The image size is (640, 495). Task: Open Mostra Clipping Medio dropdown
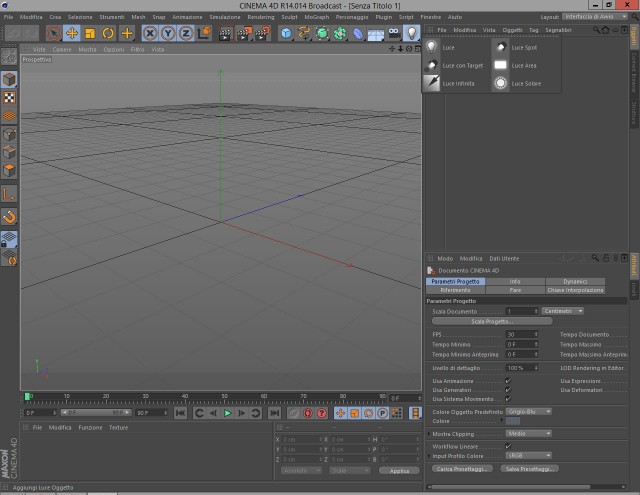click(529, 433)
